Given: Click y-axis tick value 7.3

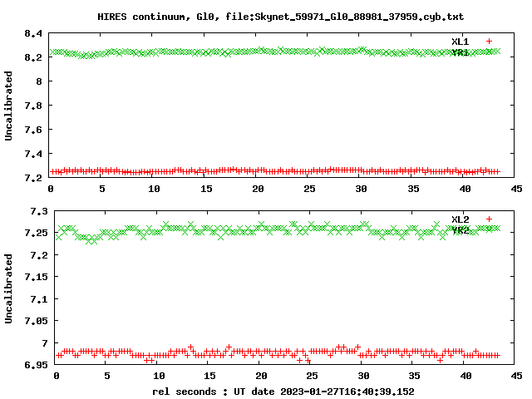Looking at the screenshot, I should [x=39, y=211].
